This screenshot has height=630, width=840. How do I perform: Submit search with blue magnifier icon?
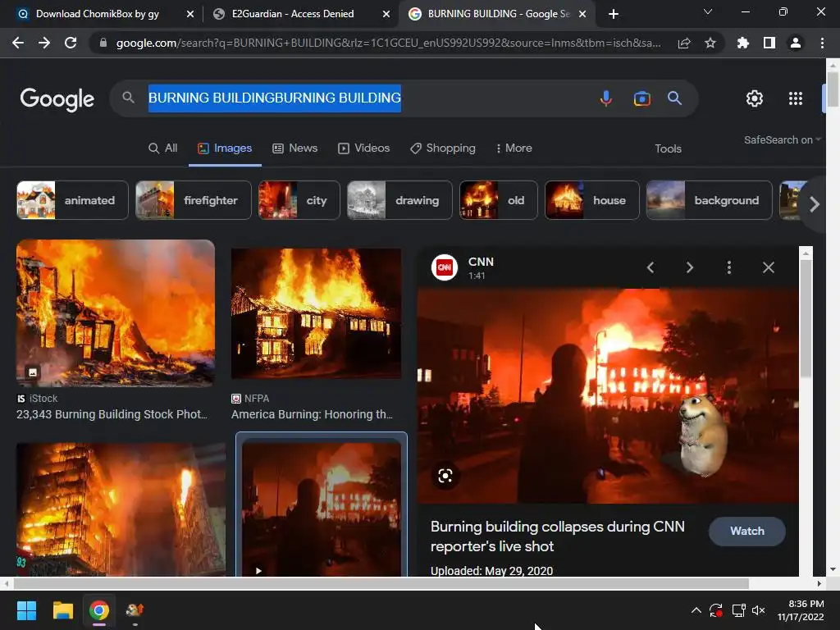coord(674,98)
